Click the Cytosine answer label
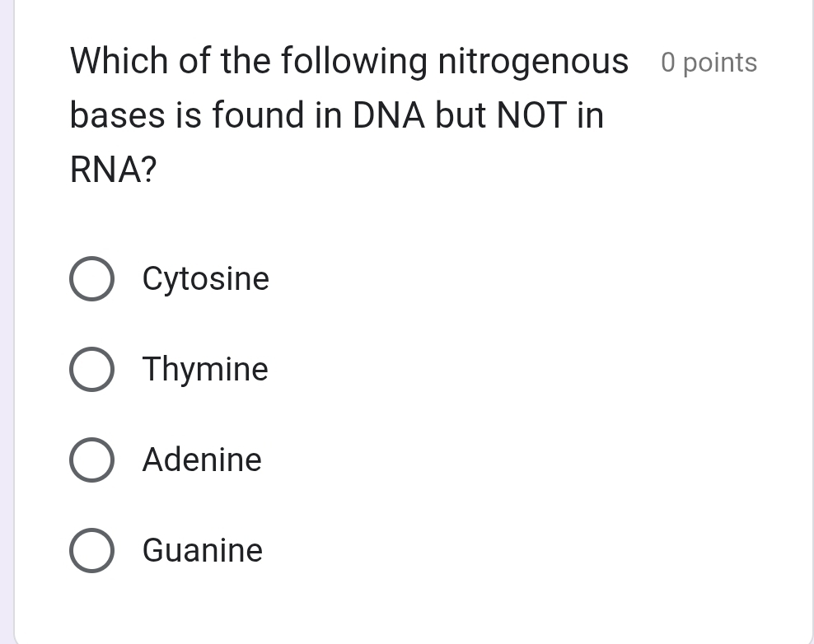Screen dimensions: 814x644 (205, 278)
